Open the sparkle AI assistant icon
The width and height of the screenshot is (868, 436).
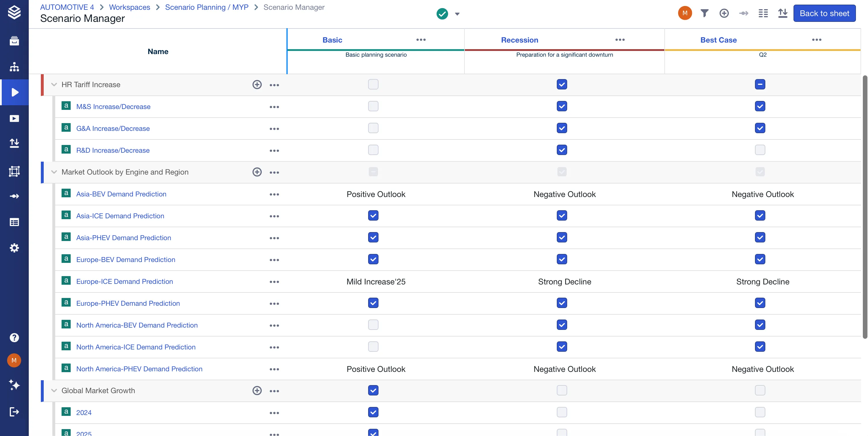pyautogui.click(x=14, y=385)
